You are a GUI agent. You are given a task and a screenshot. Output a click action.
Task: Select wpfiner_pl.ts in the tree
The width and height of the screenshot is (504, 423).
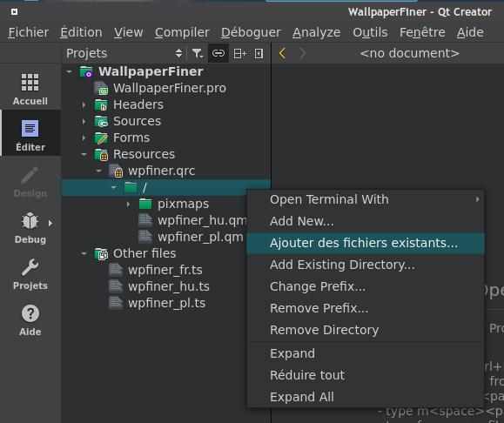pos(166,304)
